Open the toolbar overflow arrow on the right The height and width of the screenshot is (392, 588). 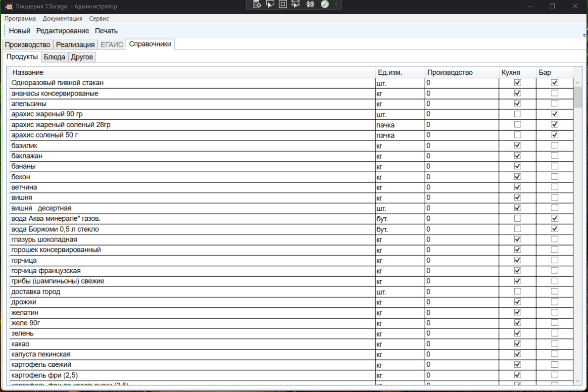click(584, 35)
